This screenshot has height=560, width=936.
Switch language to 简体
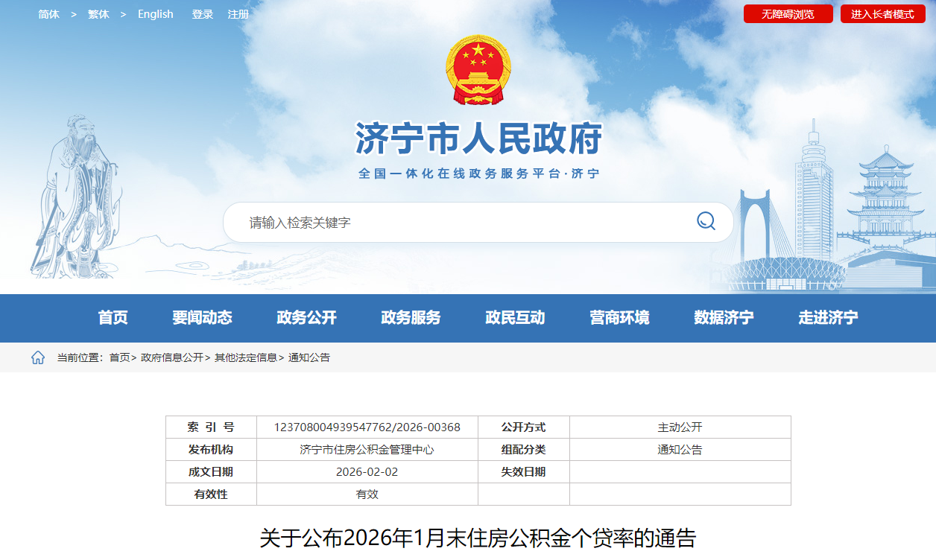[48, 14]
